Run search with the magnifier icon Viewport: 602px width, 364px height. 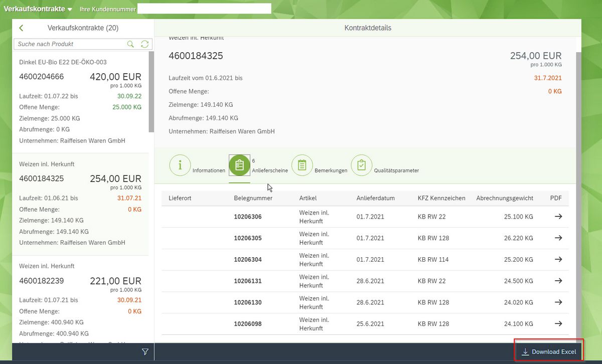pos(131,44)
